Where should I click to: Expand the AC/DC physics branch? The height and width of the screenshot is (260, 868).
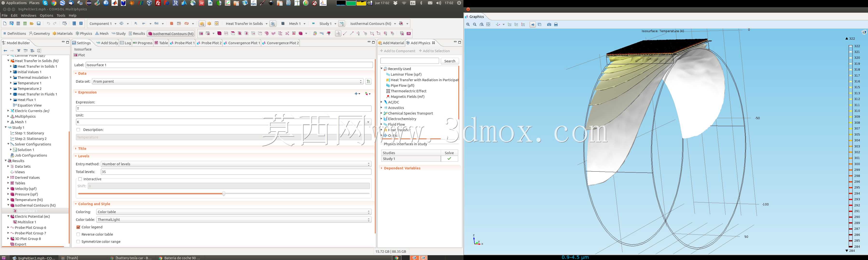pyautogui.click(x=381, y=102)
